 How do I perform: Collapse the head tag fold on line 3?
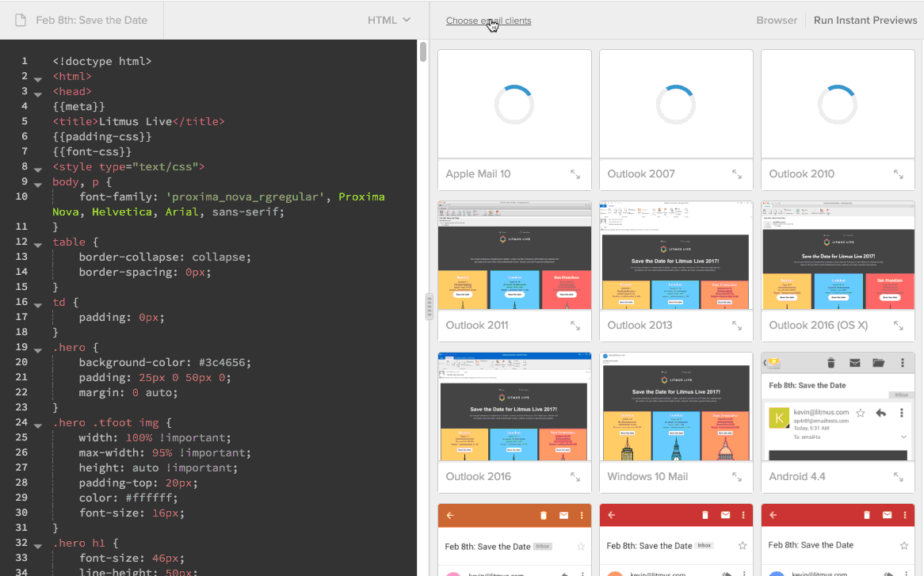tap(38, 94)
